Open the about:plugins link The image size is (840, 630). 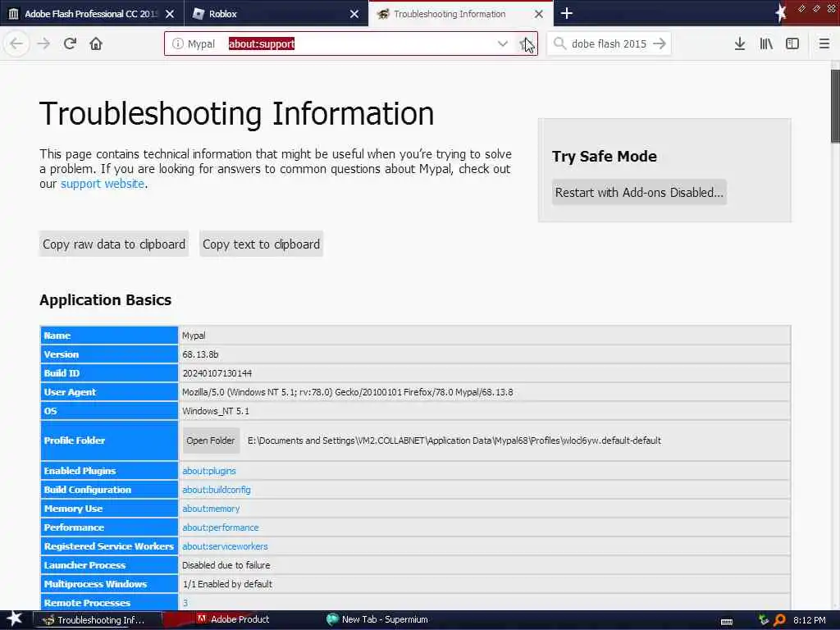(x=209, y=471)
